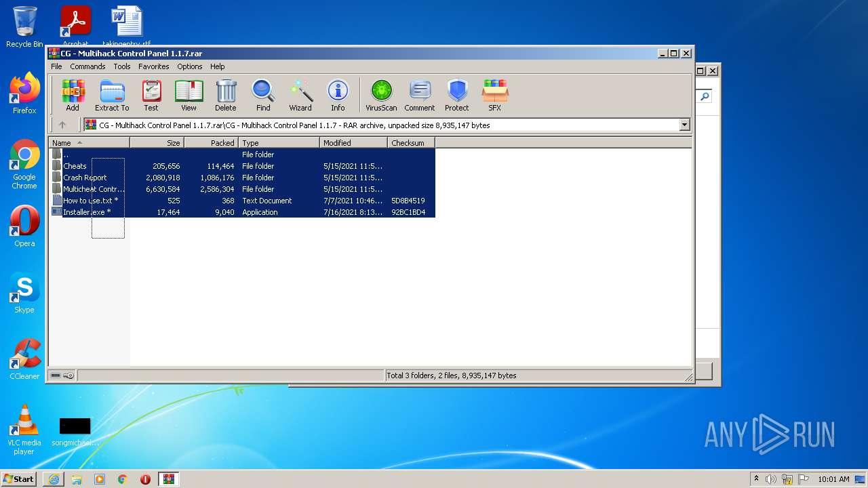Viewport: 868px width, 488px height.
Task: Open Recycle Bin desktop icon
Action: coord(24,27)
